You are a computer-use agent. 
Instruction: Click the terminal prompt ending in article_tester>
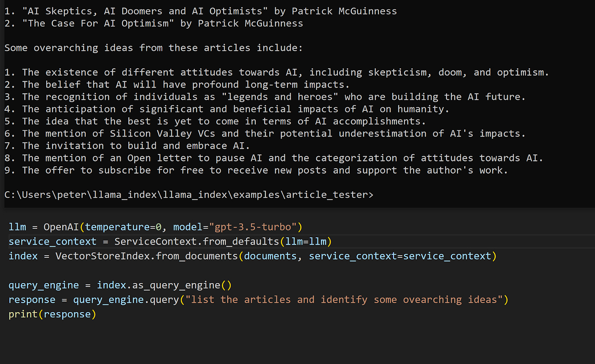189,195
